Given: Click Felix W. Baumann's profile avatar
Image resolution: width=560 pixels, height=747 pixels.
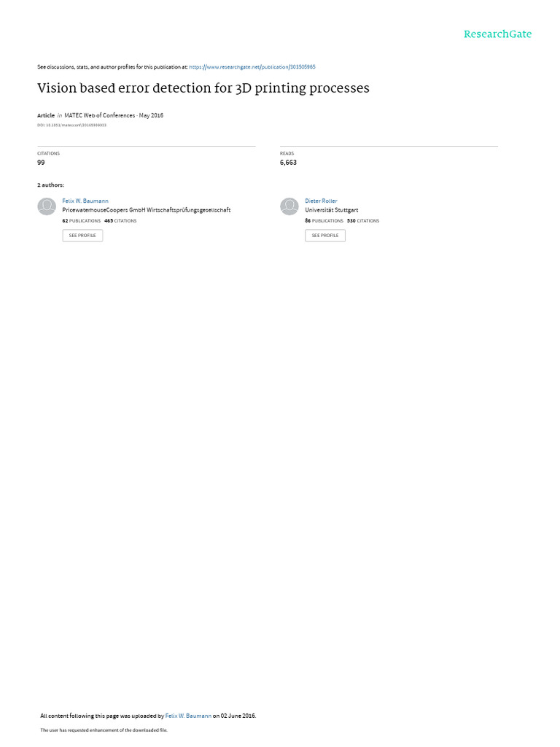Looking at the screenshot, I should click(x=47, y=206).
